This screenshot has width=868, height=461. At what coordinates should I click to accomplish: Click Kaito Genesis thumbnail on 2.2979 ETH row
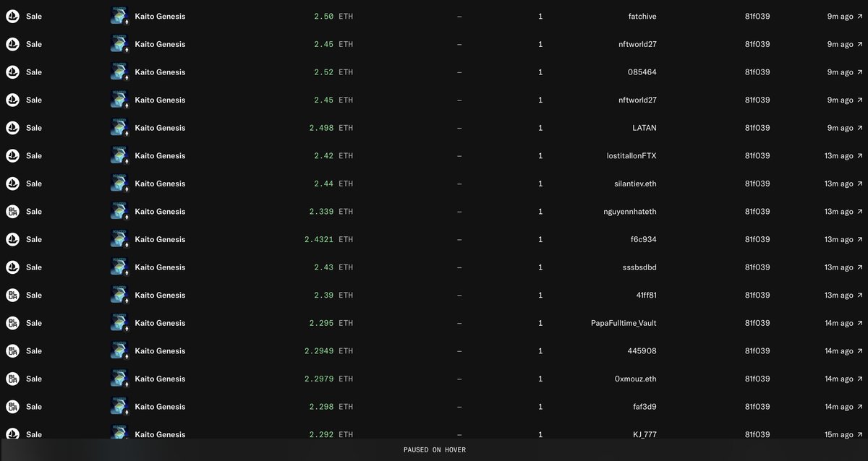click(x=119, y=379)
